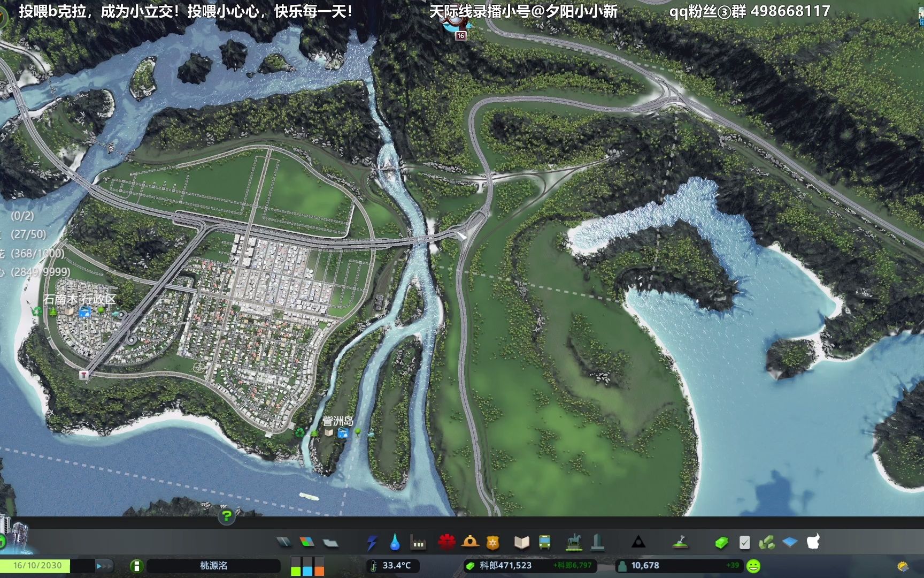
Task: Click the highway marker 16 icon
Action: click(460, 36)
